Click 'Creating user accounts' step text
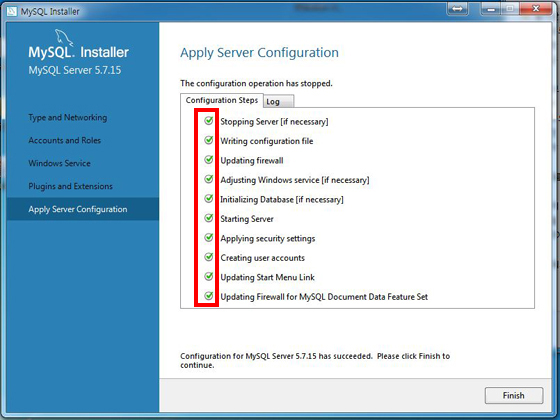Image resolution: width=560 pixels, height=420 pixels. [x=262, y=258]
